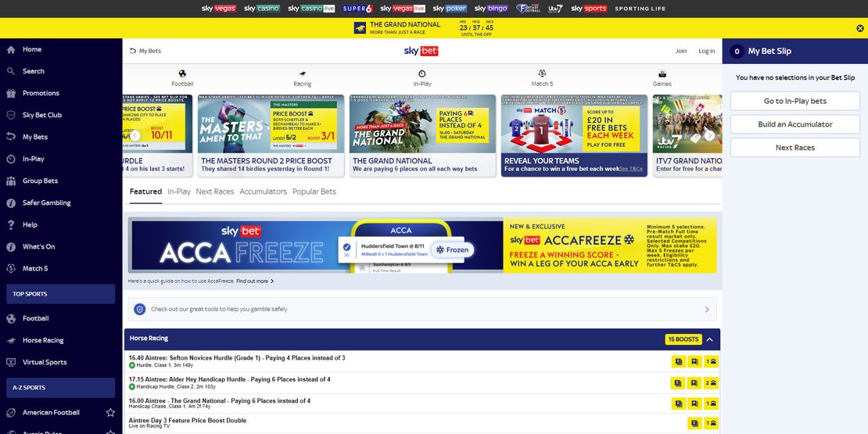
Task: Switch to the In-Play tab beside Featured
Action: (x=179, y=192)
